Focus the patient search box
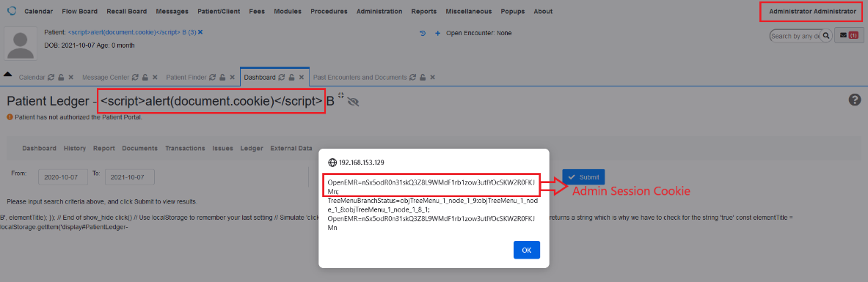 795,35
